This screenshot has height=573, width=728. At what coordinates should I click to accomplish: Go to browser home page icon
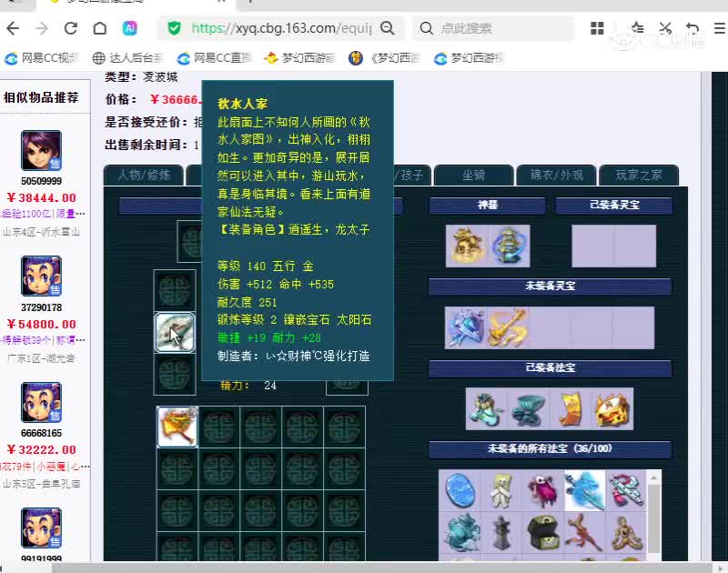100,28
